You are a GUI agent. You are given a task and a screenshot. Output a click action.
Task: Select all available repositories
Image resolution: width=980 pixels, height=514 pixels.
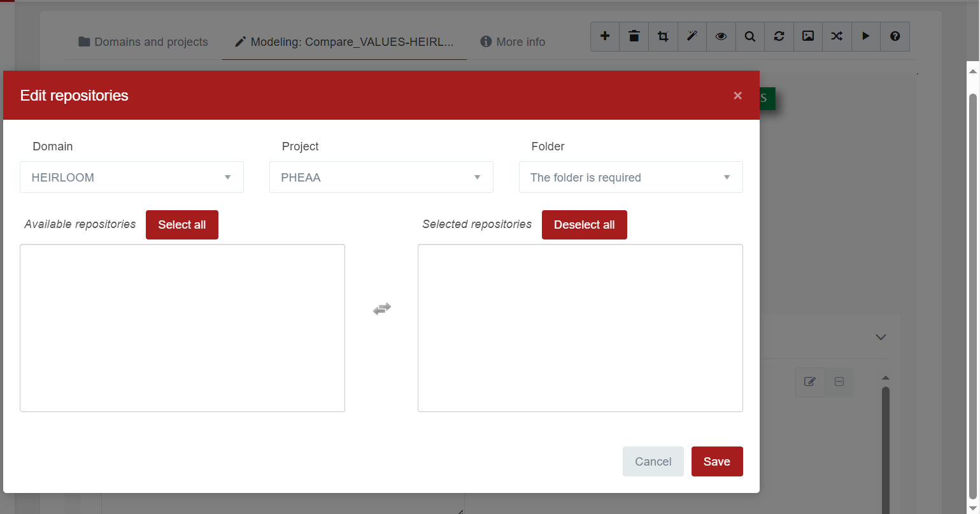pos(182,224)
